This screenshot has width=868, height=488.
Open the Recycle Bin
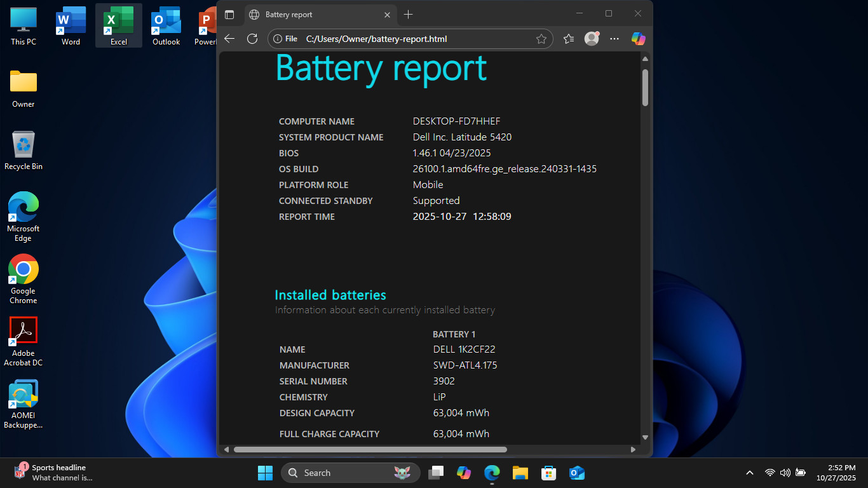24,151
